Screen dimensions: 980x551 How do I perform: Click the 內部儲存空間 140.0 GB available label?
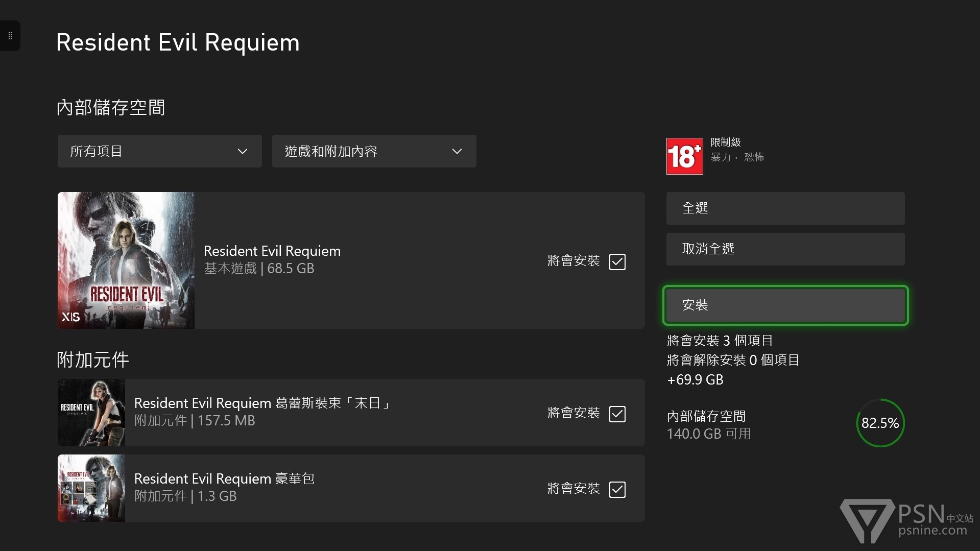click(x=709, y=425)
